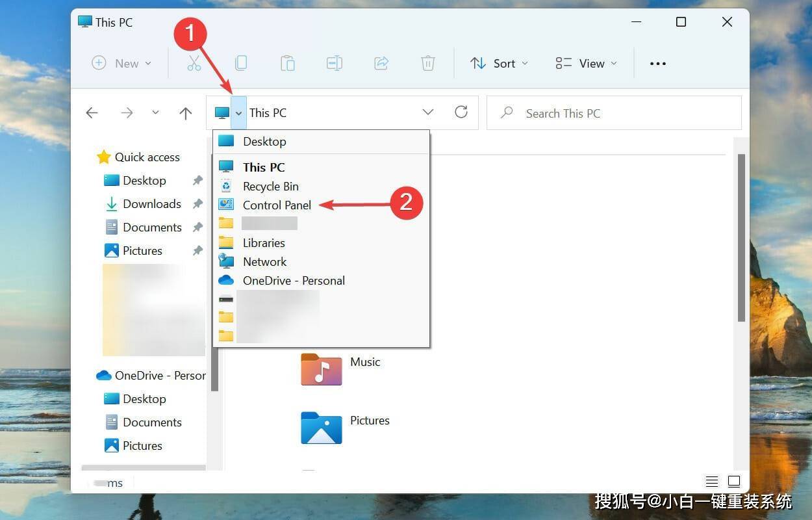Click the Paste clipboard icon

click(287, 63)
